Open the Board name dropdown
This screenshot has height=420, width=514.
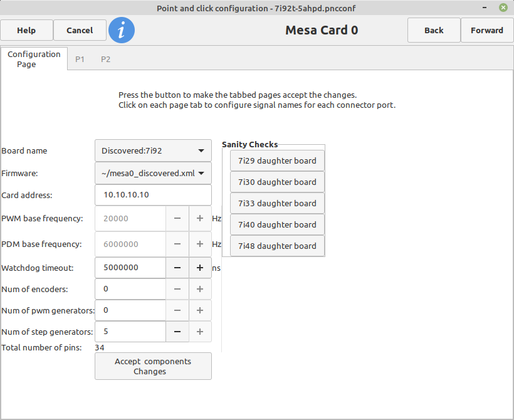pos(153,151)
